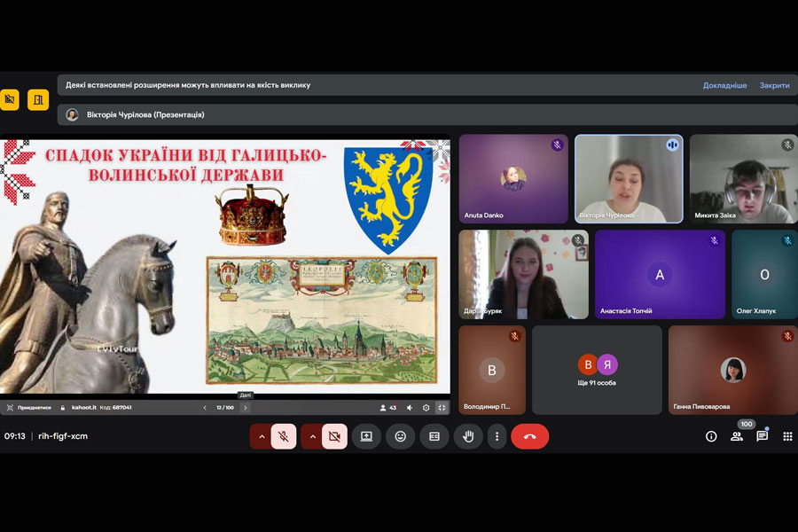Open activities grid icon

tap(787, 436)
